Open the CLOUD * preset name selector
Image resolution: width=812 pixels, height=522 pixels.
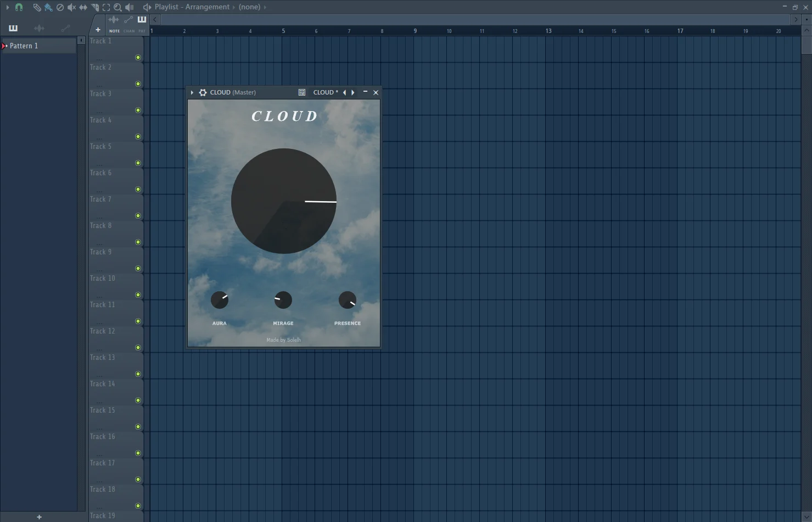coord(326,92)
